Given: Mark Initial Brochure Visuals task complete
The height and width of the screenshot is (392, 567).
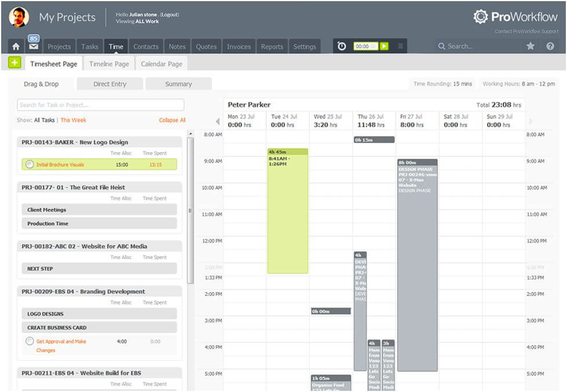Looking at the screenshot, I should click(30, 164).
